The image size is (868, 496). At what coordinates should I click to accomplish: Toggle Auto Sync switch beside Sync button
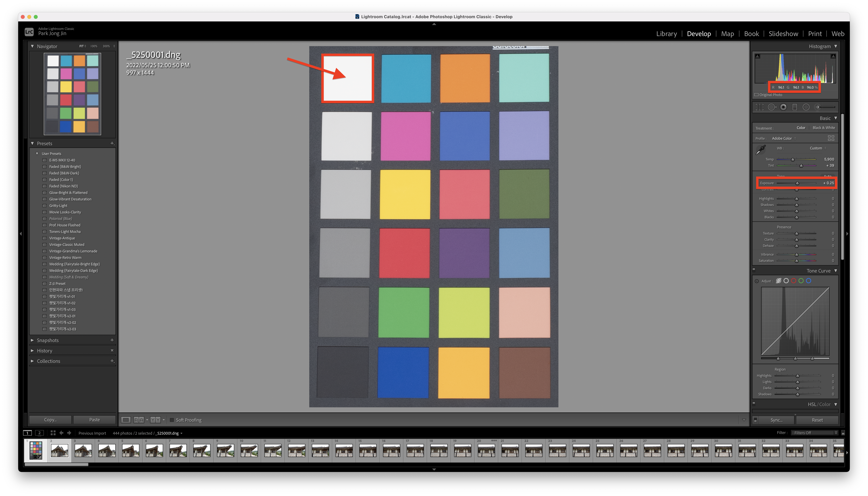coord(755,420)
